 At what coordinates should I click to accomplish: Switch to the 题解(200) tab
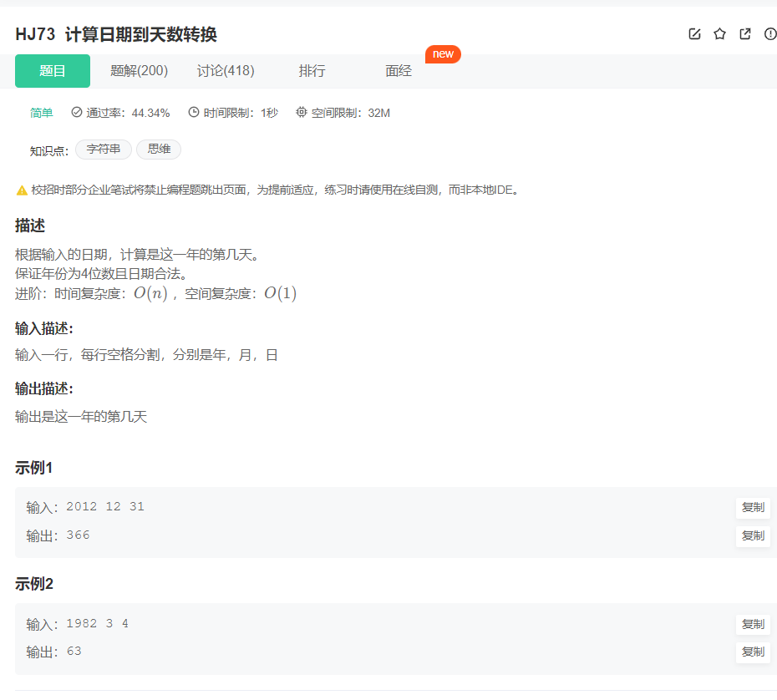pyautogui.click(x=138, y=71)
